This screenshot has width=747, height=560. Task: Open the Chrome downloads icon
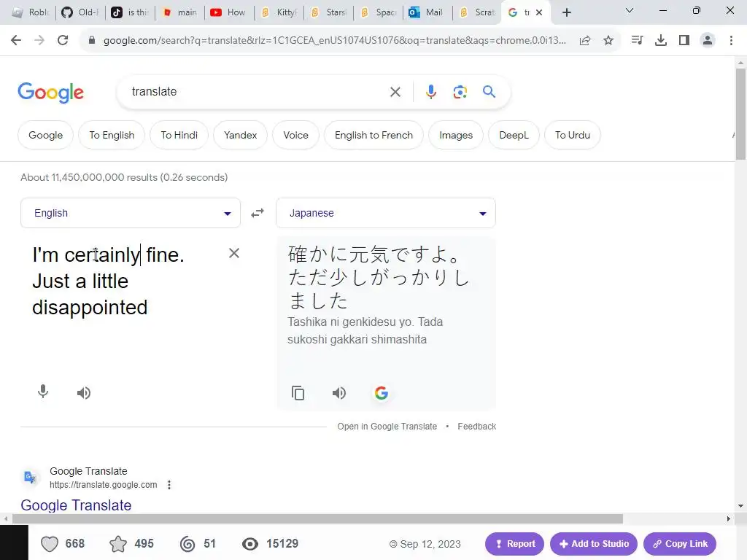point(660,41)
